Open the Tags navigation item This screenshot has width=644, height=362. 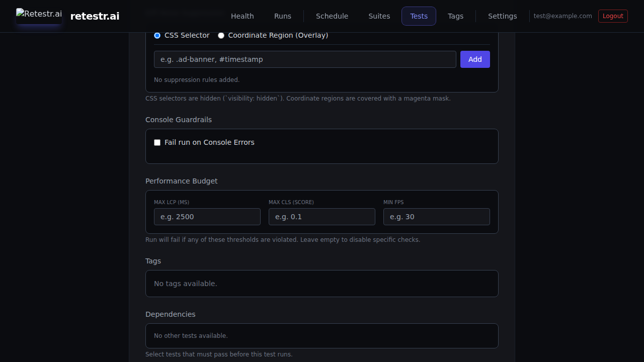(455, 16)
